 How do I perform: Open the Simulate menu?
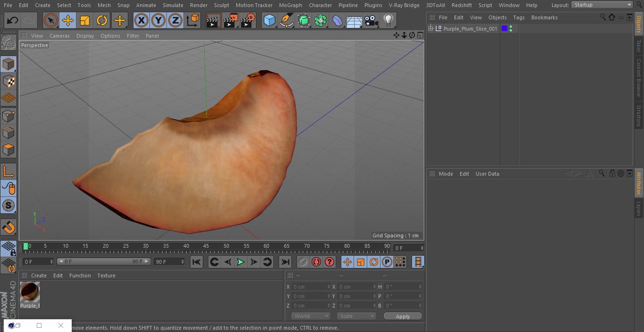click(x=173, y=5)
